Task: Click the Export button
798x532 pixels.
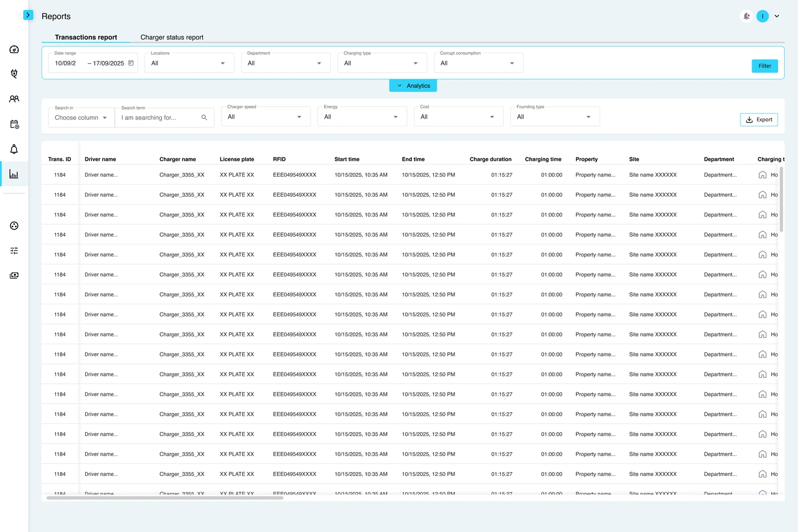Action: (x=759, y=120)
